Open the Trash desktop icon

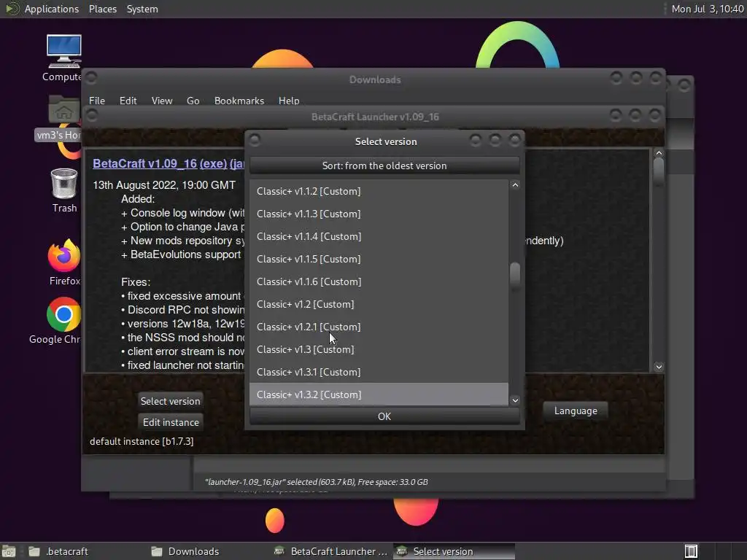pos(64,183)
